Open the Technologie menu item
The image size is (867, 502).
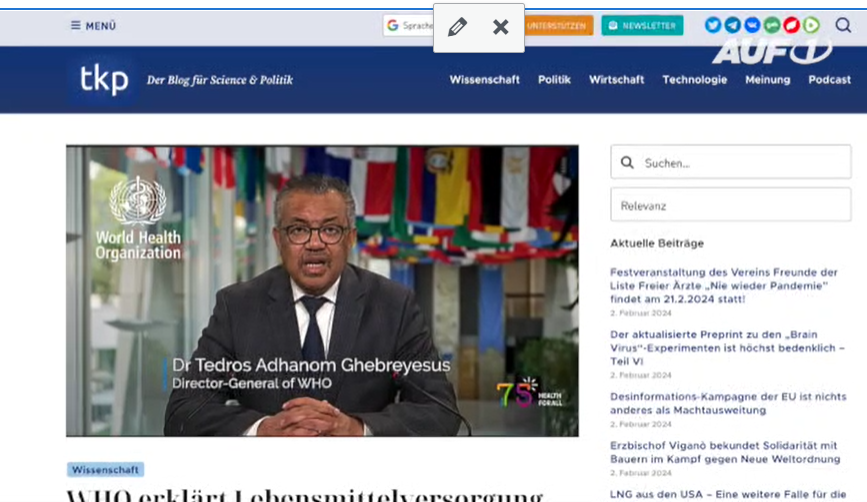click(x=694, y=80)
